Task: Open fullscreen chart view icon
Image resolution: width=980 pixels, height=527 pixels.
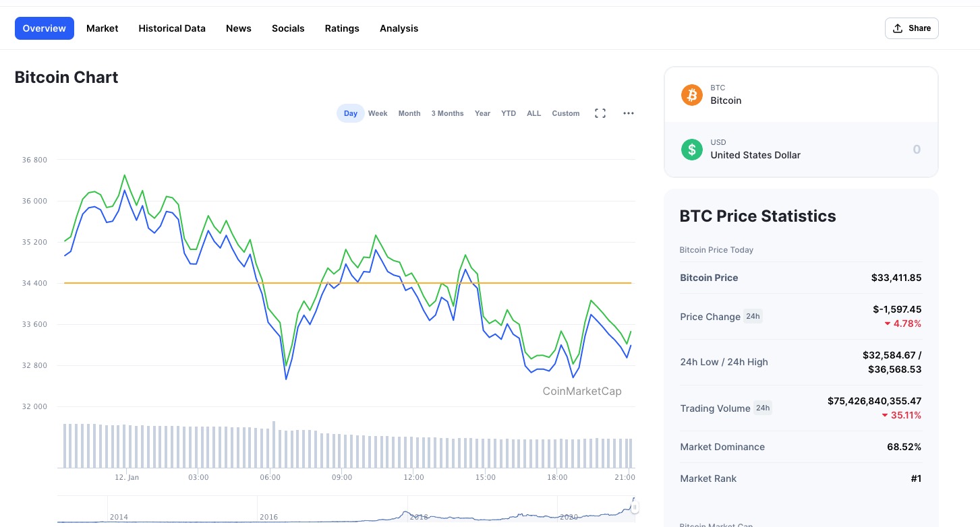Action: [600, 113]
